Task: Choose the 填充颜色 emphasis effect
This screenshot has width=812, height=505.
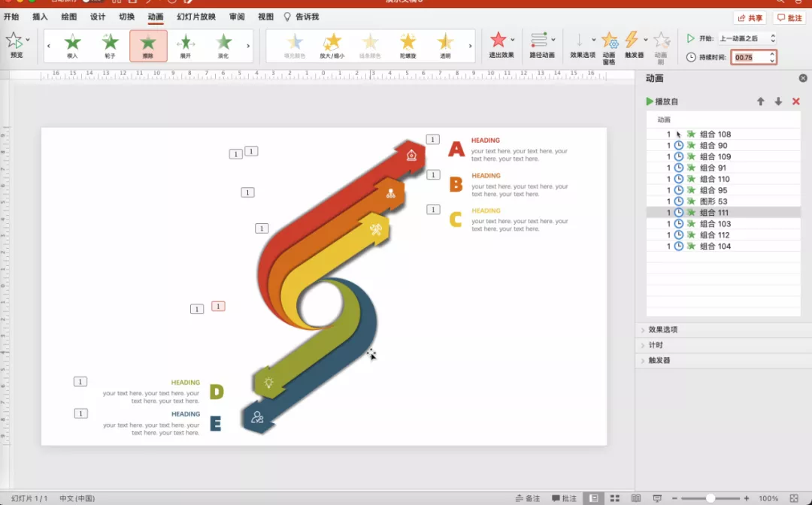Action: (x=295, y=46)
